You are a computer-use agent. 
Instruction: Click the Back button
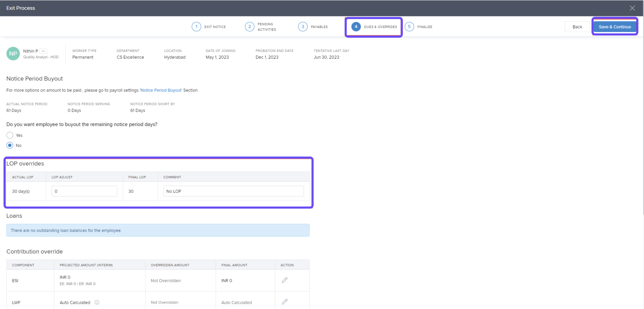click(577, 27)
